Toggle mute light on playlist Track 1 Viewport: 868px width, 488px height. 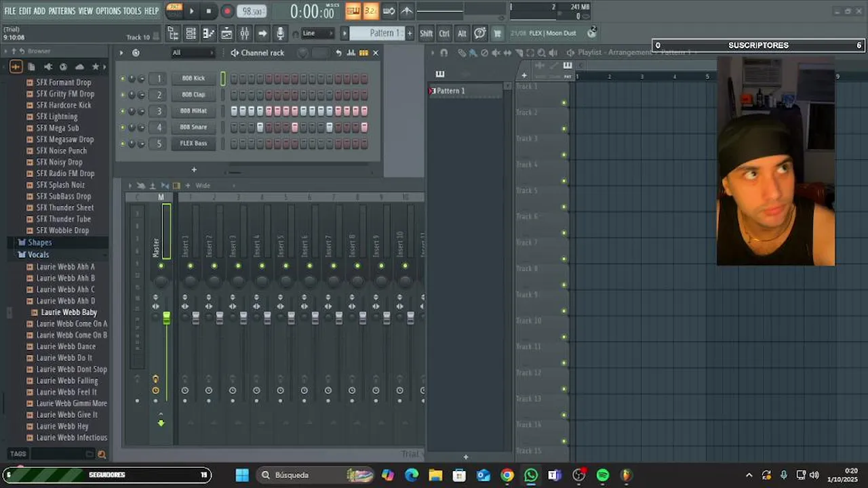(x=564, y=103)
